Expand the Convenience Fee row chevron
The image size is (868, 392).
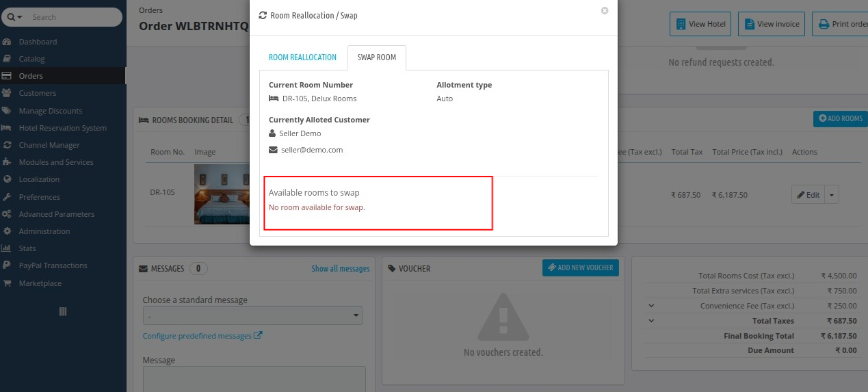click(651, 306)
